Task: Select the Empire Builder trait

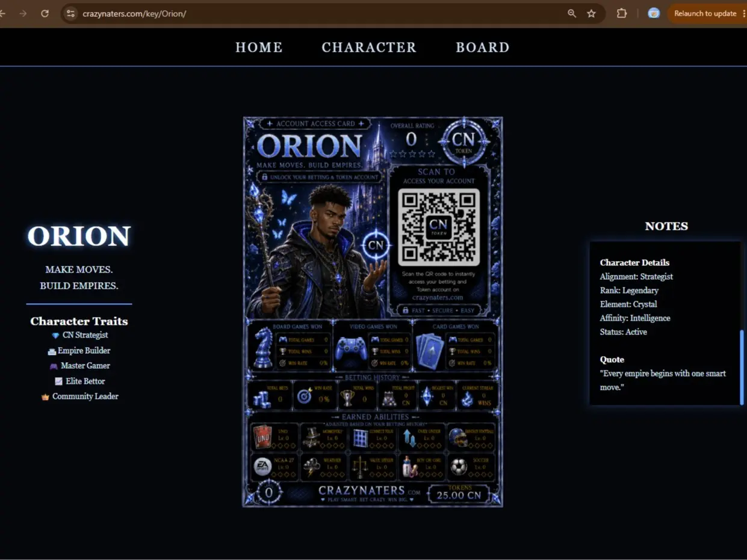Action: point(84,351)
